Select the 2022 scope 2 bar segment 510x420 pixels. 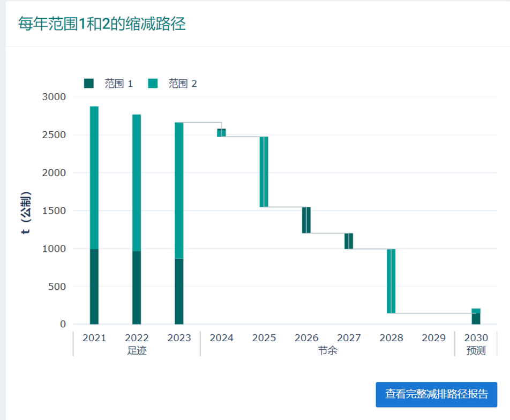tap(137, 183)
